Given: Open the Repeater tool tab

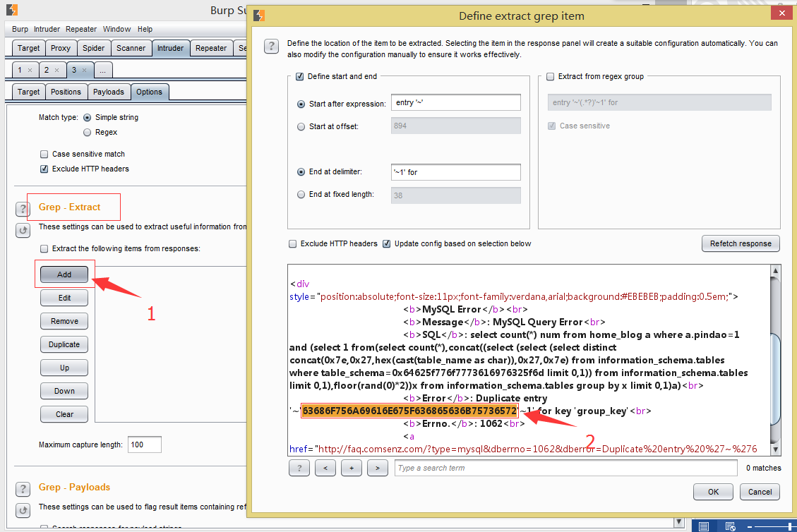Looking at the screenshot, I should point(211,48).
